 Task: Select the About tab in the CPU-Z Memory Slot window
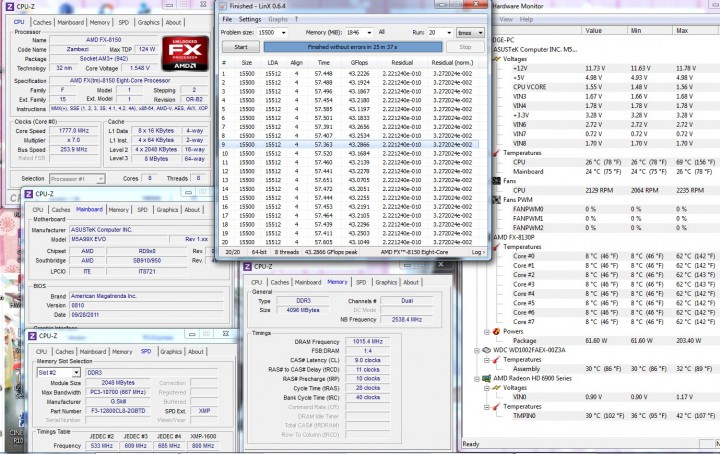tap(196, 352)
